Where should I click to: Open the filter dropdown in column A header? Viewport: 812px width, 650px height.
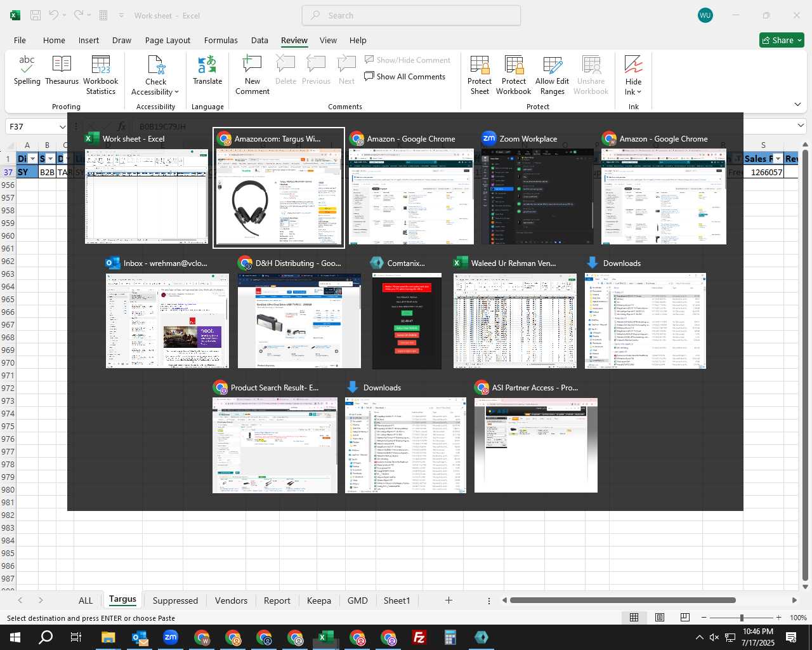[x=32, y=159]
